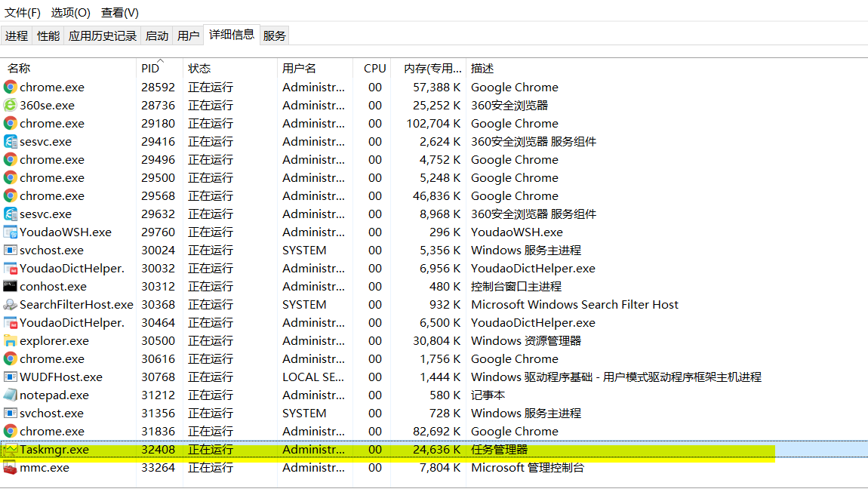Click 360安全浏览器 服务组件 for PID 29416
Screen dimensions: 868x492
point(534,142)
